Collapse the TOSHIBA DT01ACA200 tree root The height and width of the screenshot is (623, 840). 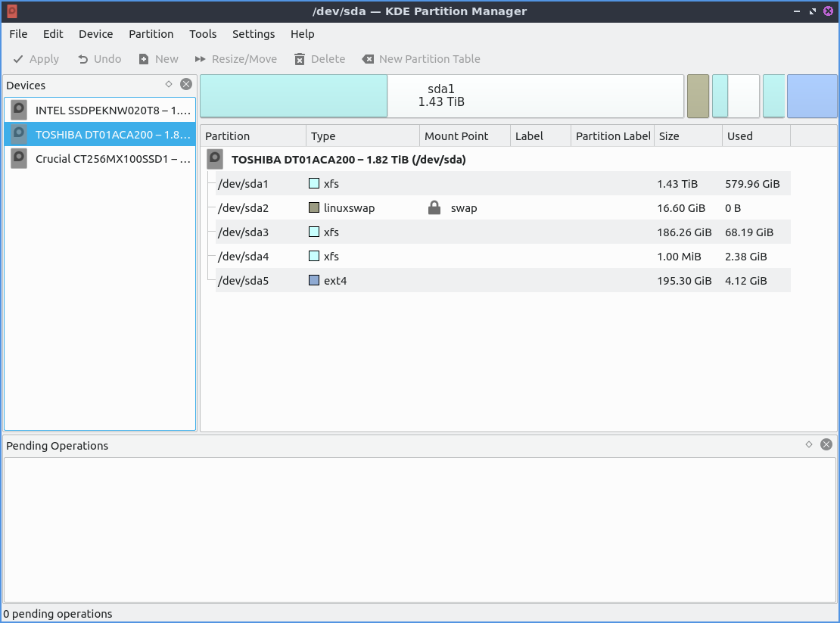click(216, 160)
